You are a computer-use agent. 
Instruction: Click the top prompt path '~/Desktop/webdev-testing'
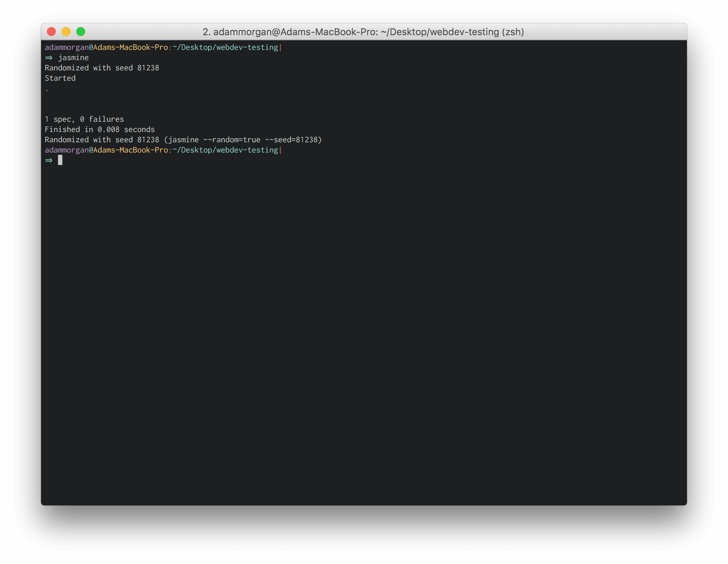click(225, 47)
